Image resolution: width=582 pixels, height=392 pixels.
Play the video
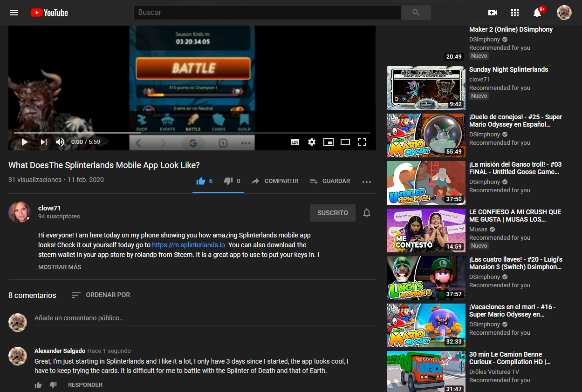coord(25,142)
